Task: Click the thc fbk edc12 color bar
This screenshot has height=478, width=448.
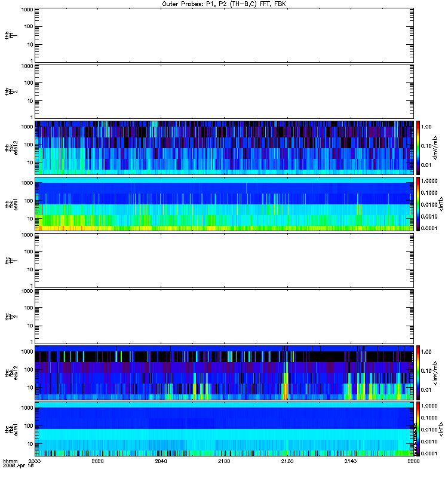Action: point(418,372)
